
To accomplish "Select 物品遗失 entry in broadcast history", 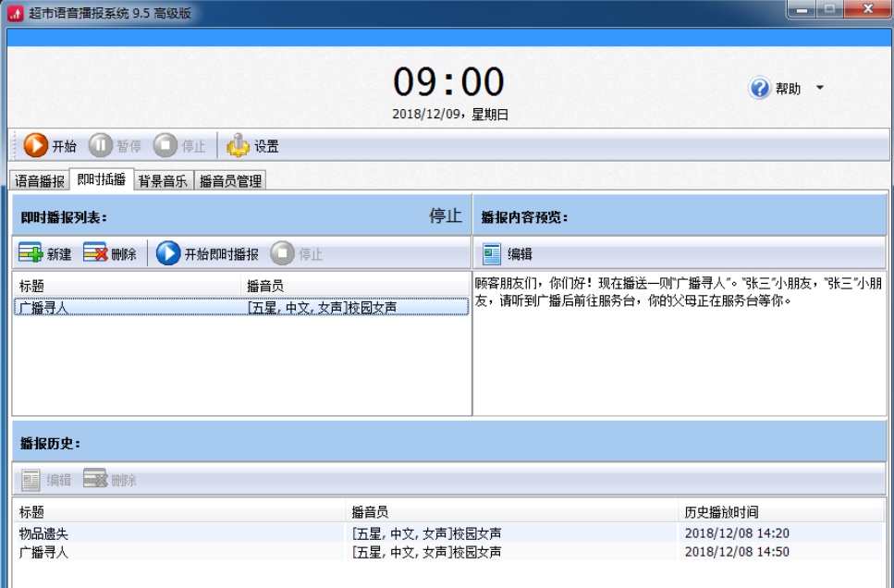I will click(43, 533).
